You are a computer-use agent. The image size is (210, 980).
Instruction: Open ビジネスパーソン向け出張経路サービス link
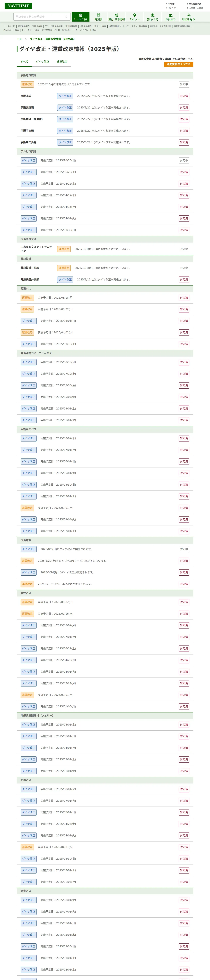[60, 30]
